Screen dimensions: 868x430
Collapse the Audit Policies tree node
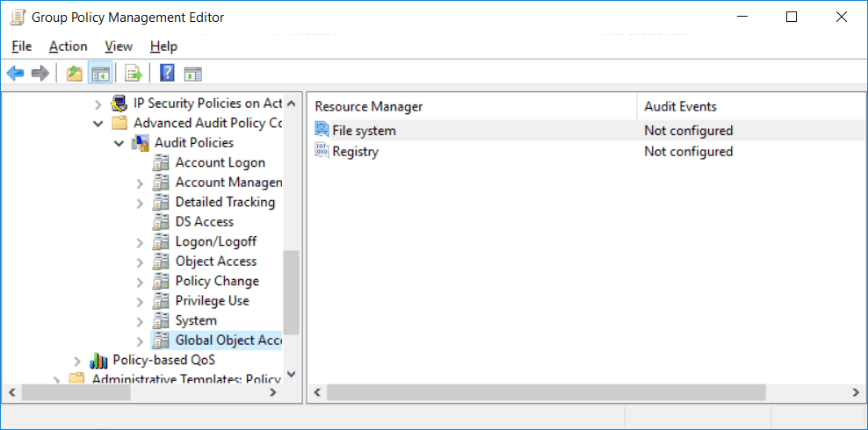[x=119, y=143]
